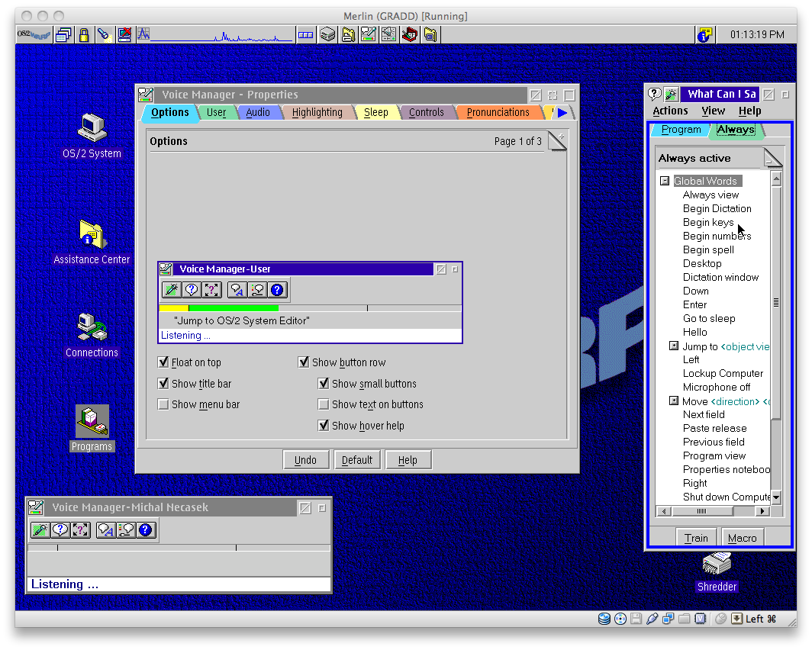Click the flashlight find icon in WarpCenter
Viewport: 812px width, 650px height.
click(x=104, y=34)
